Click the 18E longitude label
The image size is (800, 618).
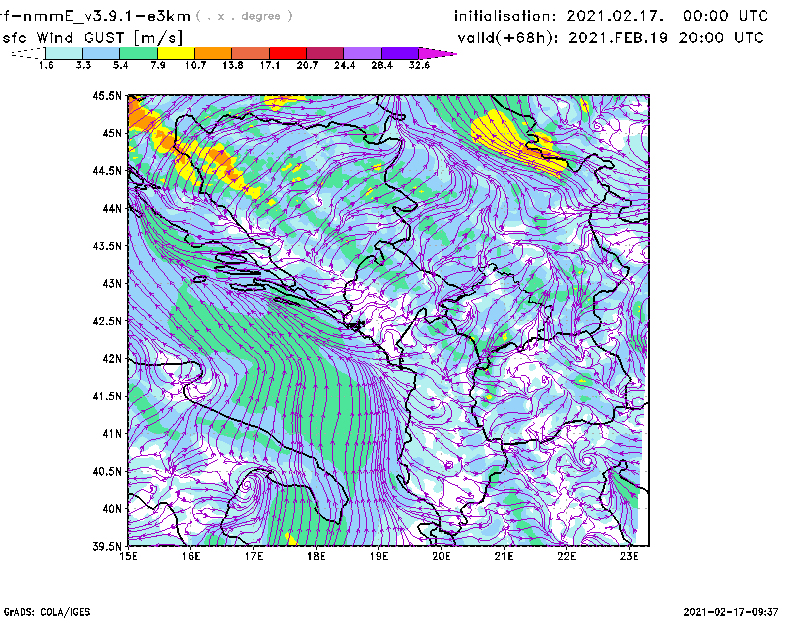(x=316, y=557)
